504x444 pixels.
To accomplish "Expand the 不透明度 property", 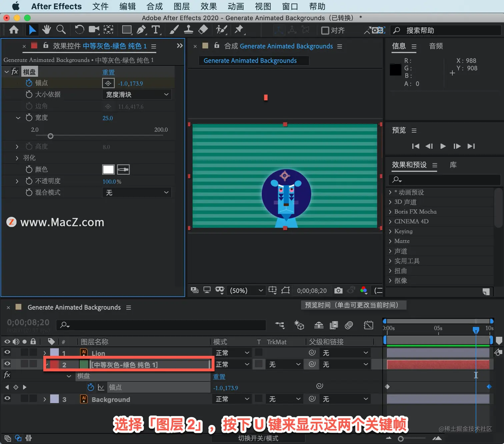I will point(17,181).
